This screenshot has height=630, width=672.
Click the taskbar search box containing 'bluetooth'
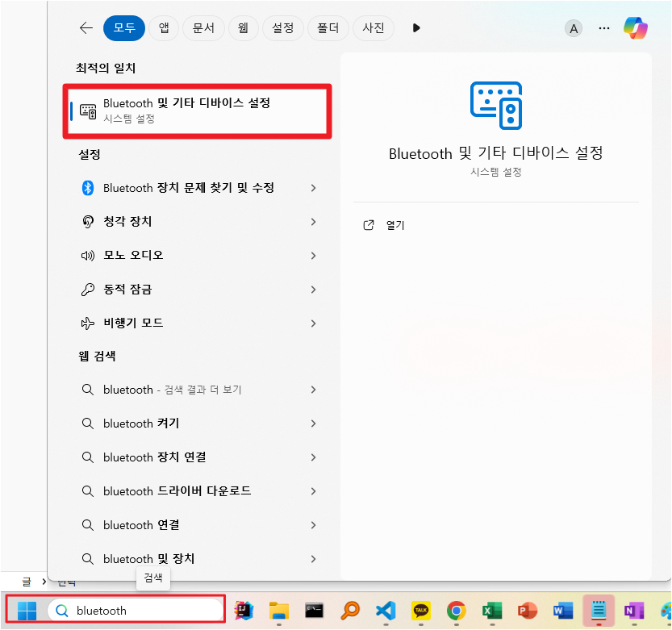tap(136, 611)
